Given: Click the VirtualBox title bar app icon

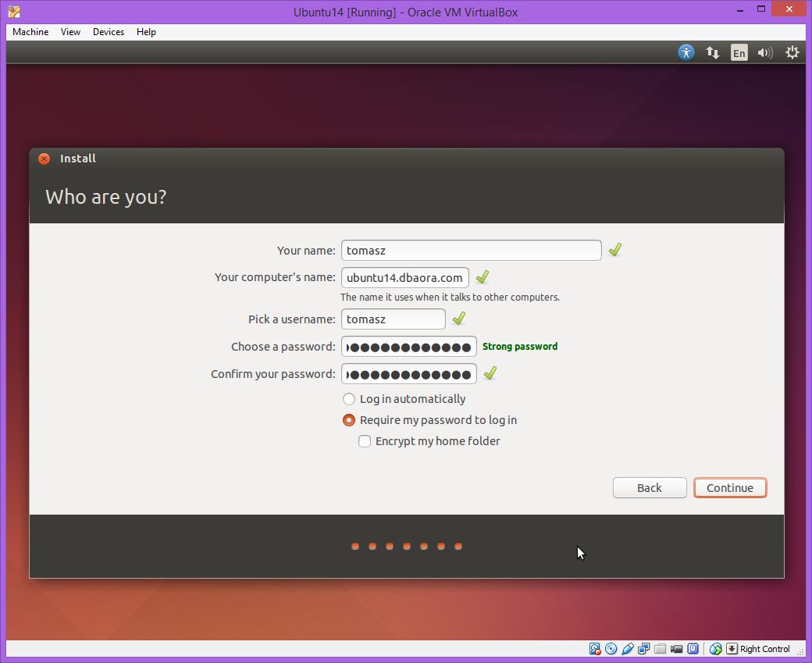Looking at the screenshot, I should click(14, 12).
